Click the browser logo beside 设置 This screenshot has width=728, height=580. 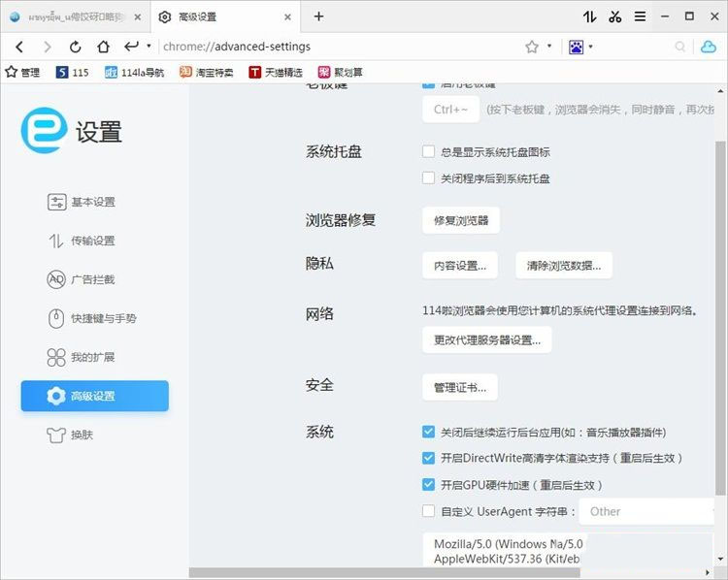(44, 130)
